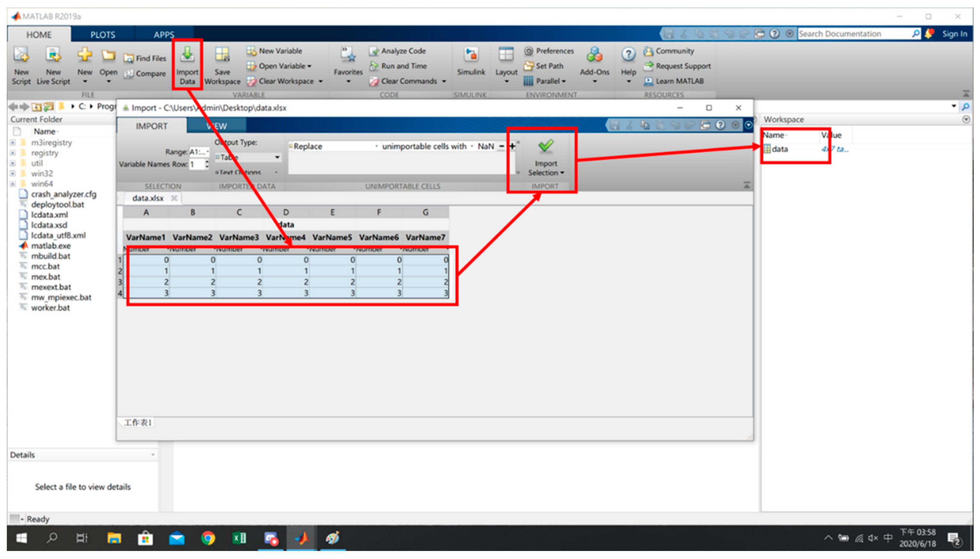Click the Search Documentation field
This screenshot has height=559, width=980.
click(x=853, y=34)
